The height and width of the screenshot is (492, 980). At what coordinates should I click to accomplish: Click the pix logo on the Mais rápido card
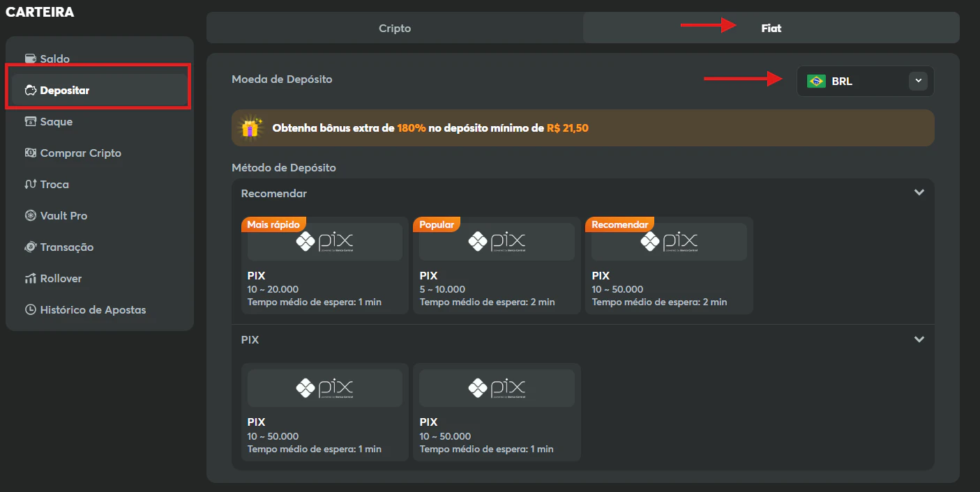click(x=324, y=242)
